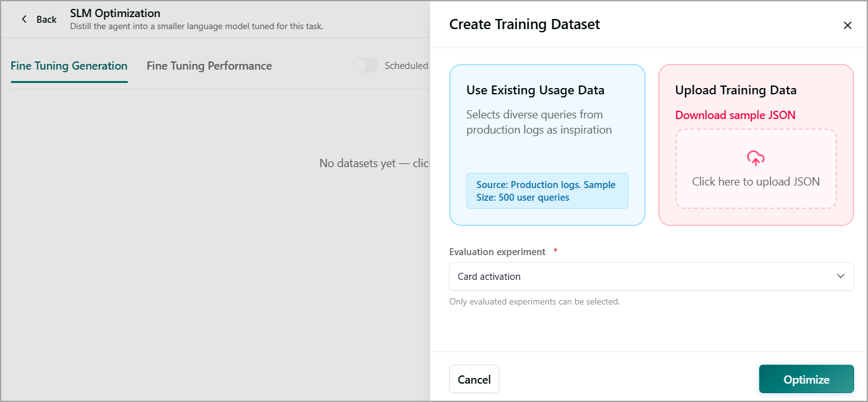Close the Create Training Dataset panel
Viewport: 868px width, 402px height.
point(847,25)
